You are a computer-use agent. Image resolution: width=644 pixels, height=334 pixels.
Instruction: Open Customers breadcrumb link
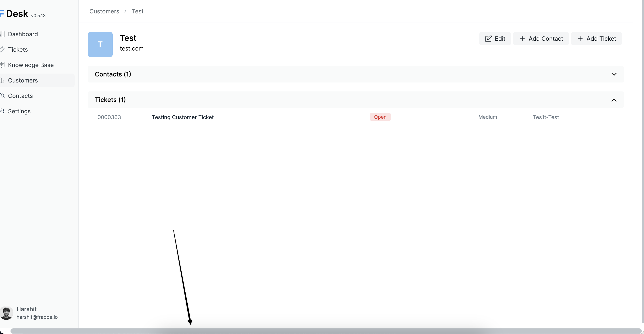pyautogui.click(x=104, y=11)
